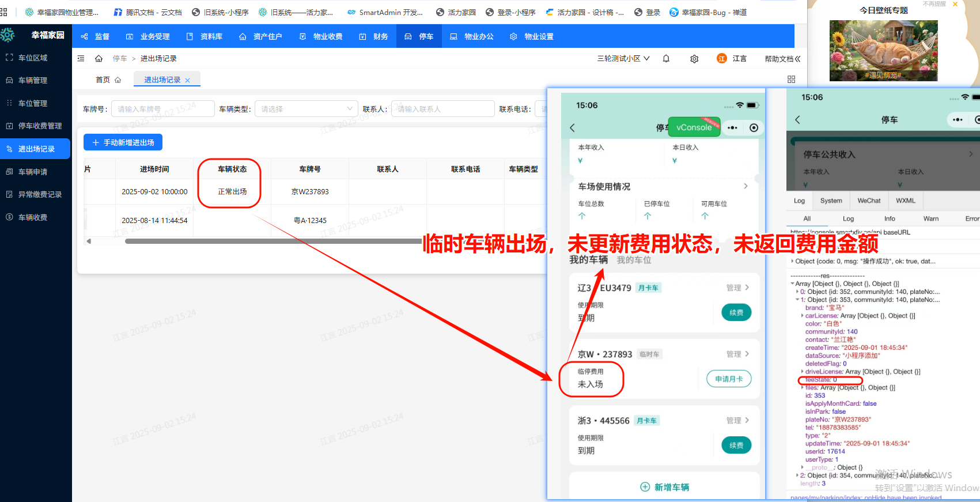Screen dimensions: 980x502
Task: Click 手动新增进出场 button
Action: click(123, 142)
